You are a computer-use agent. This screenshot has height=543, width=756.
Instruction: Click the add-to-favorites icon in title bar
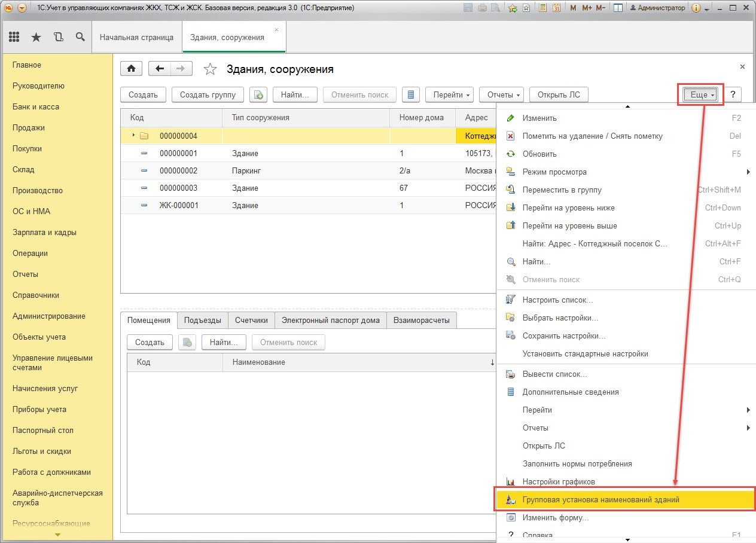pos(513,8)
